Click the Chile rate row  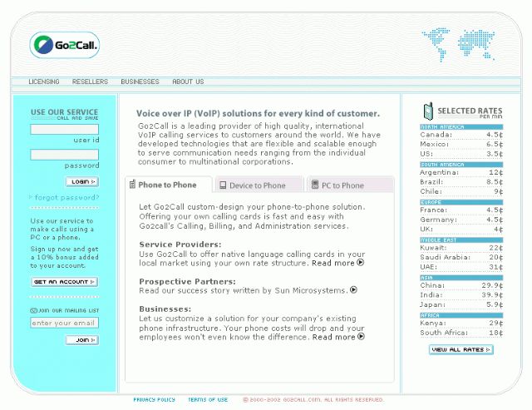pyautogui.click(x=461, y=191)
